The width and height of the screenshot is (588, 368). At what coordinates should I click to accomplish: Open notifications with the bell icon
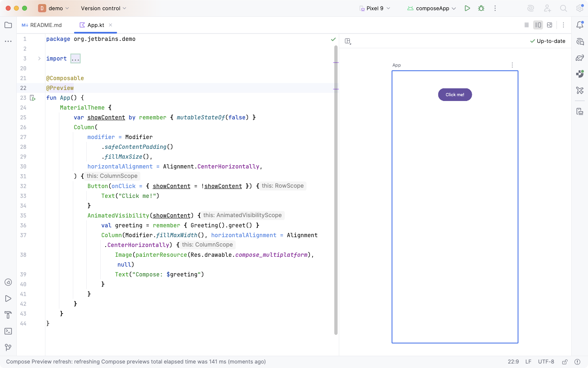579,25
